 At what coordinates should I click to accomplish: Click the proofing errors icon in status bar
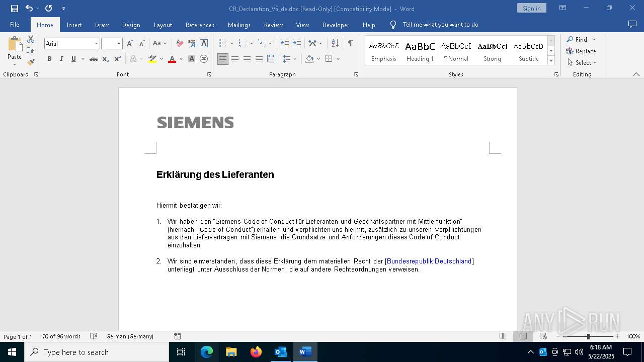(x=94, y=336)
